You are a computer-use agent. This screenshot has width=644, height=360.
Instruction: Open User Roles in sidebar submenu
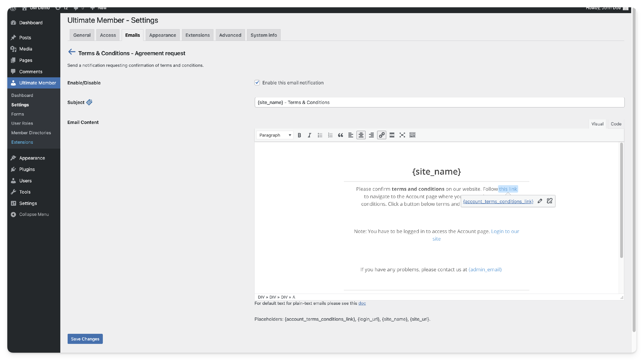22,123
